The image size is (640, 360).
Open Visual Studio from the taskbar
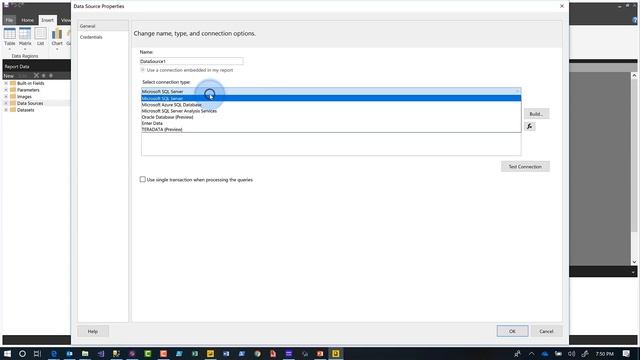(101, 353)
